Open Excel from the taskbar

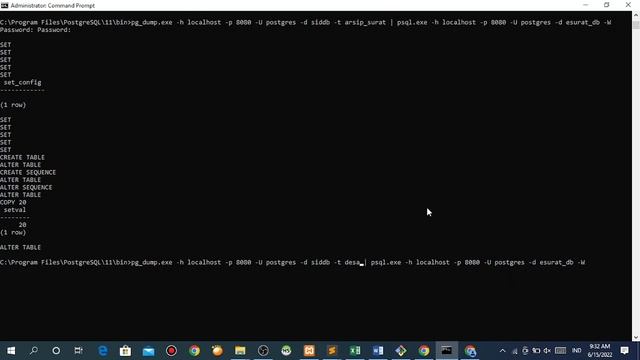[x=355, y=351]
